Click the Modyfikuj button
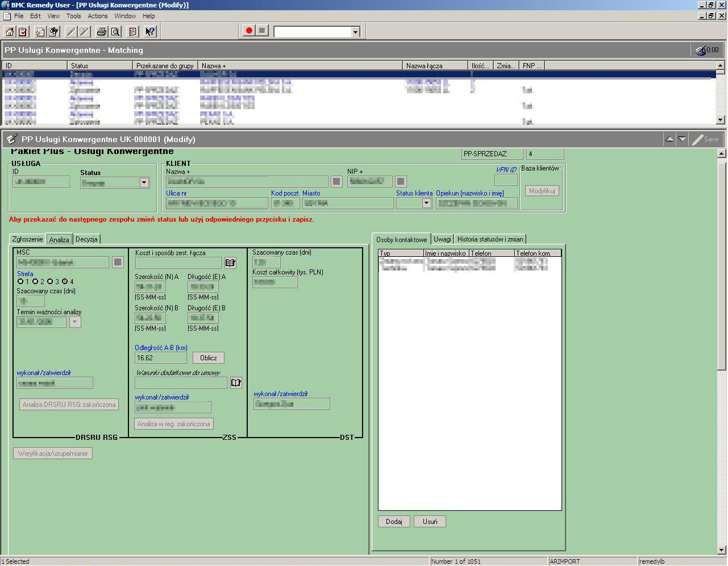This screenshot has width=728, height=566. click(542, 191)
